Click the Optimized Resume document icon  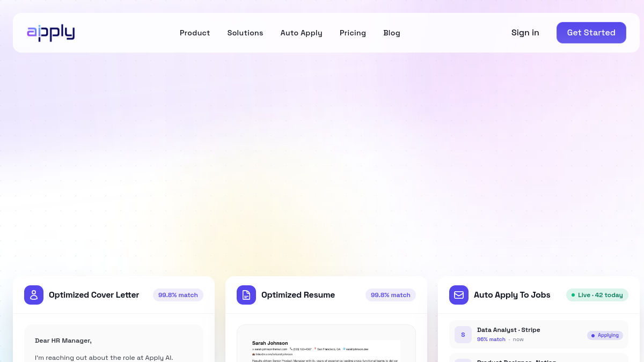(x=246, y=295)
